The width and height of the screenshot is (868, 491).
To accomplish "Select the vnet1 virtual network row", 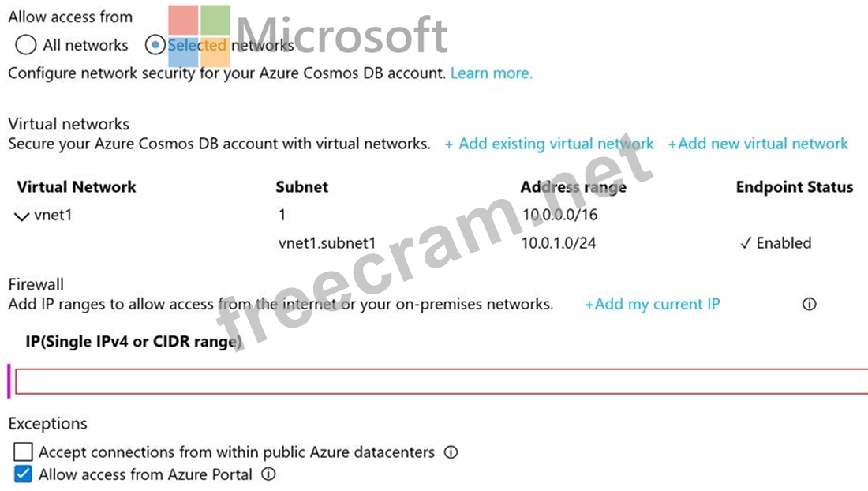I will click(53, 215).
